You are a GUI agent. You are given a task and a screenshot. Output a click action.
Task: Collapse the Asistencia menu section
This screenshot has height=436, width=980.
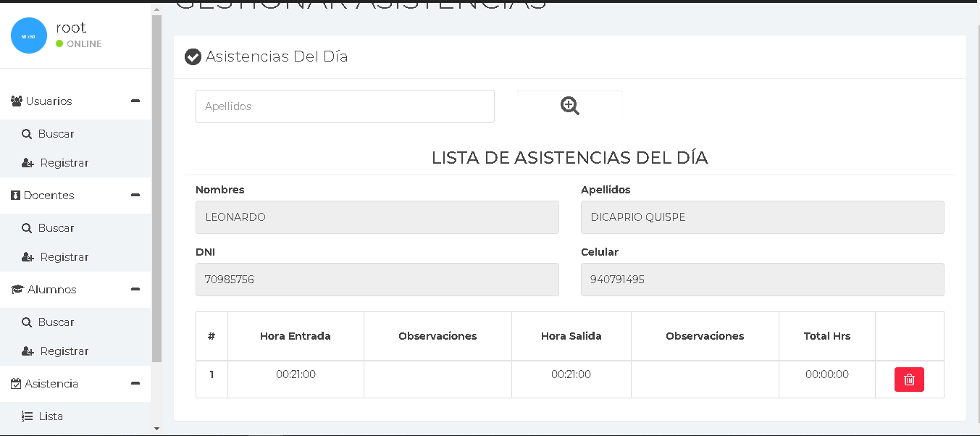[135, 384]
